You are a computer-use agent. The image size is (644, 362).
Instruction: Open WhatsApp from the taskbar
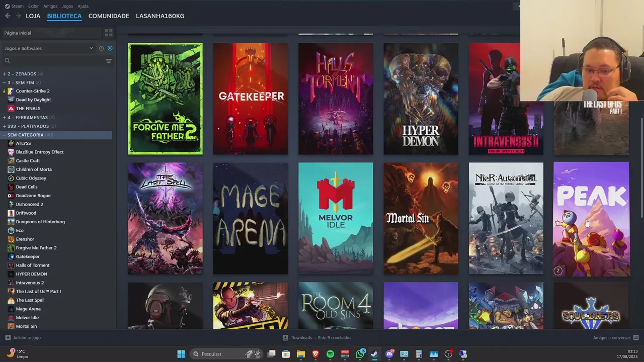click(x=360, y=354)
